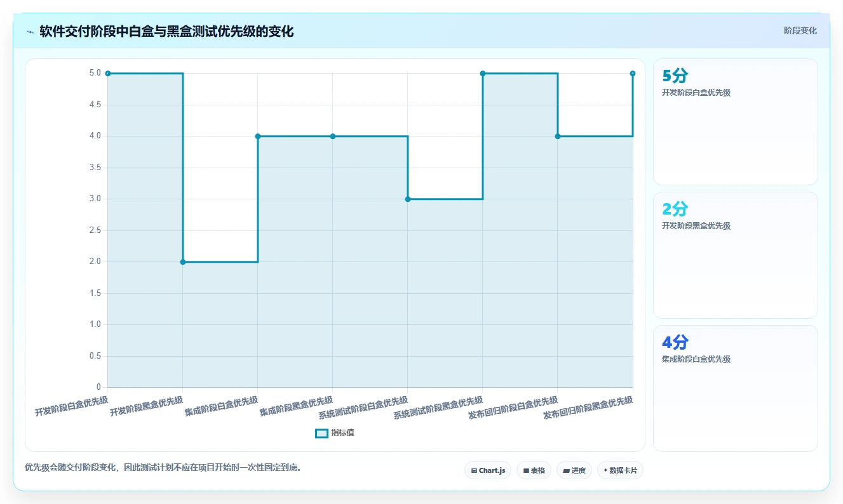Select the 进度 chip
Image resolution: width=843 pixels, height=504 pixels.
click(574, 470)
